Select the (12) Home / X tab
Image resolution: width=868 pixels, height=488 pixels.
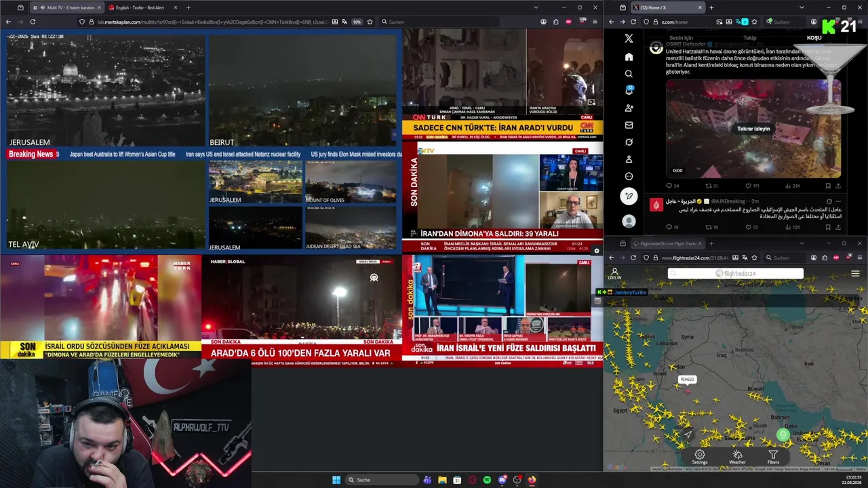click(x=667, y=7)
